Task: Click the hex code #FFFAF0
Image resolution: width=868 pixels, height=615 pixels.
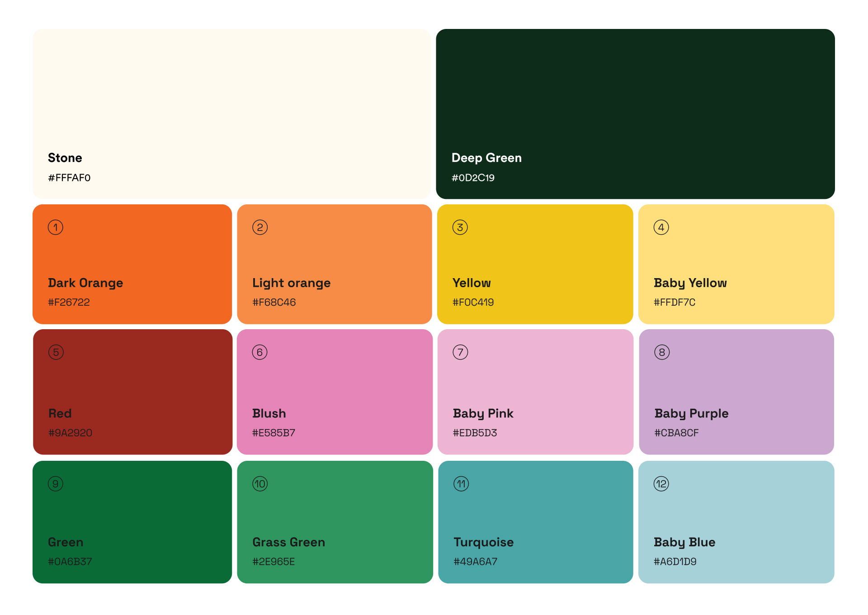Action: (69, 178)
